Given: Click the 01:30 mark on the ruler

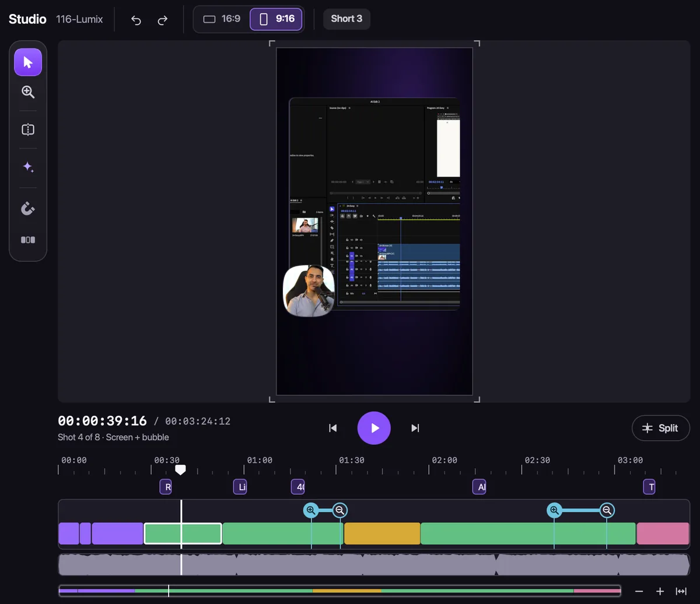Looking at the screenshot, I should tap(352, 461).
